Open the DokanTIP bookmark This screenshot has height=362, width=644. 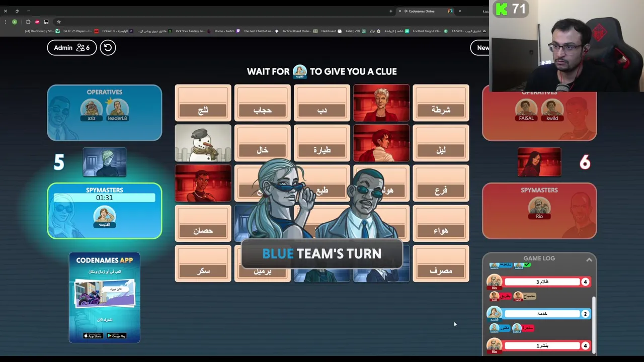click(x=118, y=31)
